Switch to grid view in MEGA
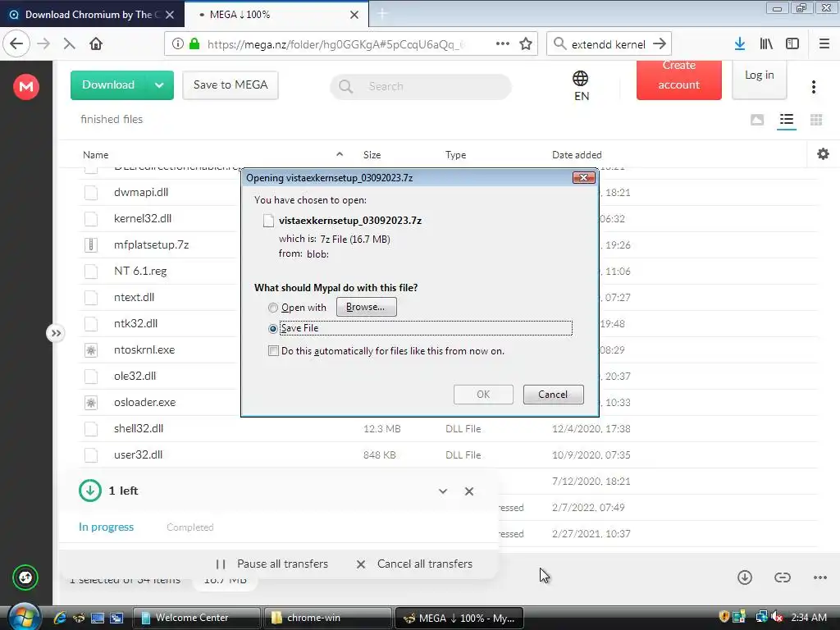The width and height of the screenshot is (840, 630). 816,120
